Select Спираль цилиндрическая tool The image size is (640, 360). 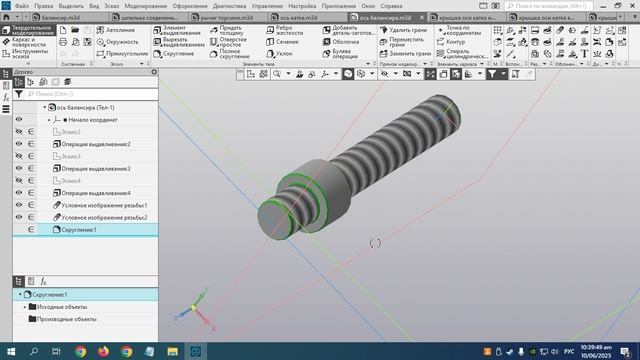pyautogui.click(x=462, y=54)
